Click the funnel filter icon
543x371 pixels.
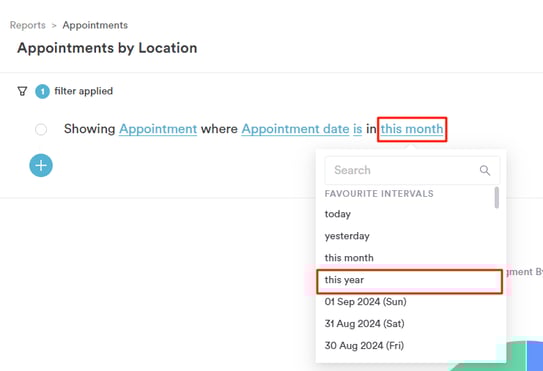point(23,91)
